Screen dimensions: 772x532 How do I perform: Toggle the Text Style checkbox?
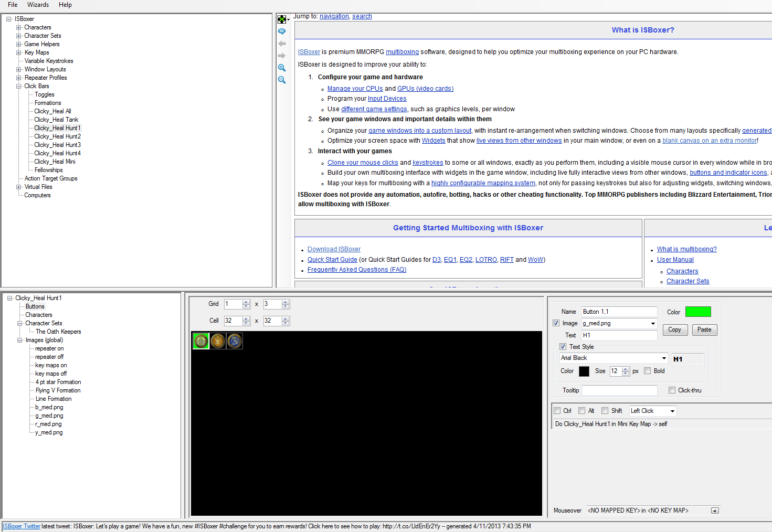tap(563, 347)
